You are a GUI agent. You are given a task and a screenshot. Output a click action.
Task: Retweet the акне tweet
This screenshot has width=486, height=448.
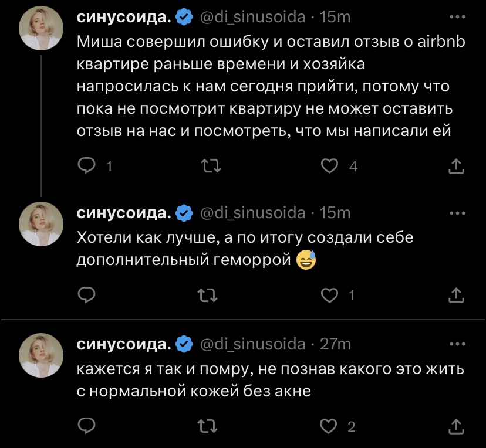tap(209, 426)
